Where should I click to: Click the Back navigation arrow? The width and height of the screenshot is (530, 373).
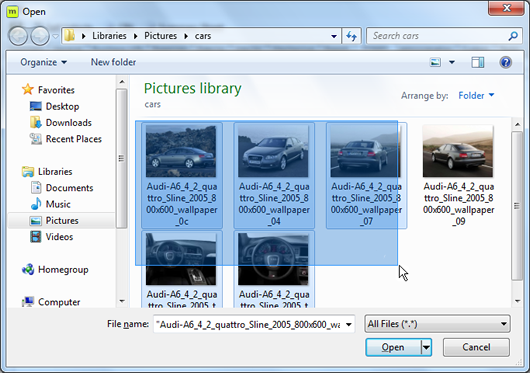click(18, 36)
